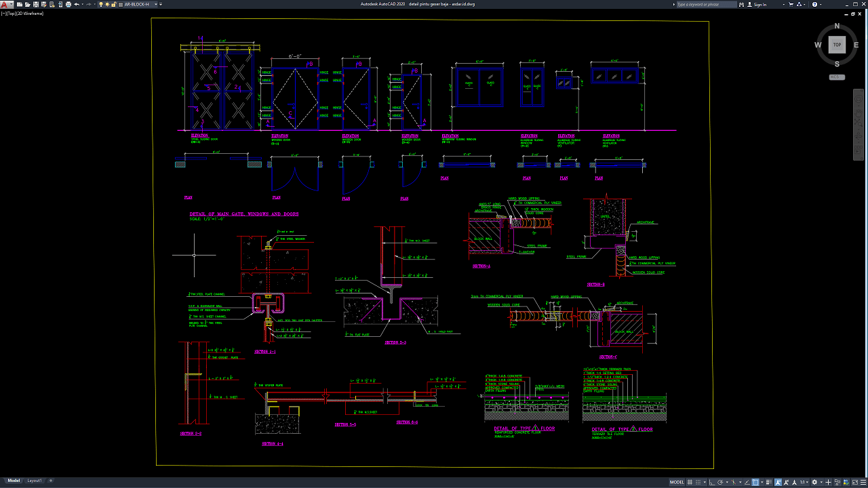Open the Workspace Switching gear icon
This screenshot has width=868, height=488.
(x=814, y=482)
